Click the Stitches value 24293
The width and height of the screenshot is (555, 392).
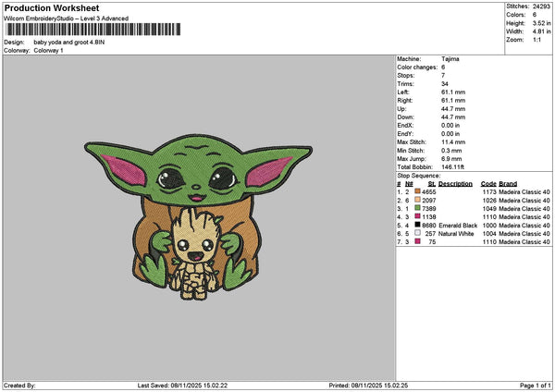click(541, 6)
